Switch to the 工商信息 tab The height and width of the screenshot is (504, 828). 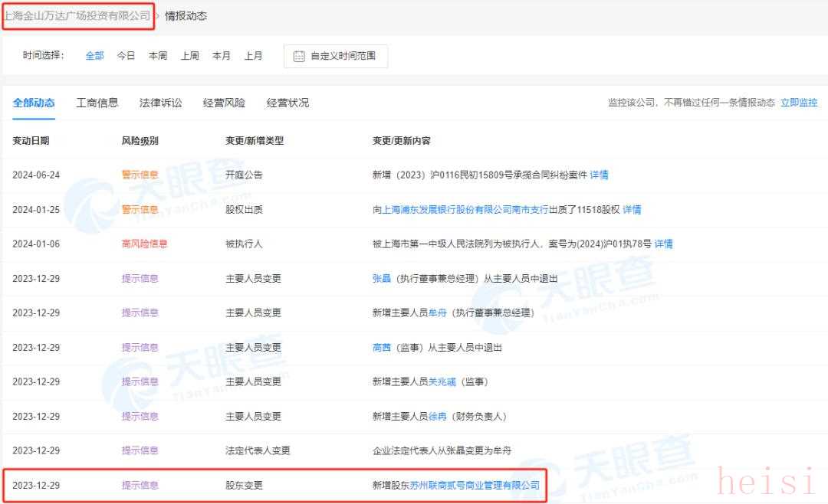pyautogui.click(x=97, y=103)
